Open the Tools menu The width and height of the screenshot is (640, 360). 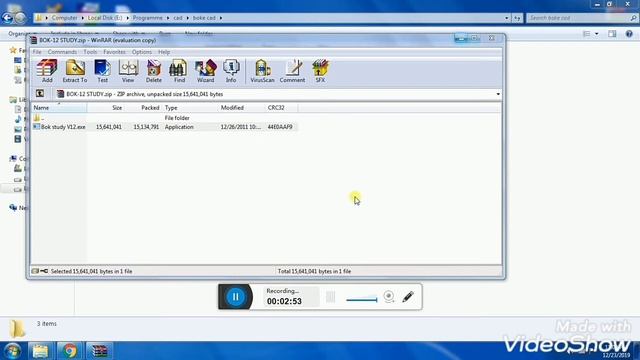90,52
